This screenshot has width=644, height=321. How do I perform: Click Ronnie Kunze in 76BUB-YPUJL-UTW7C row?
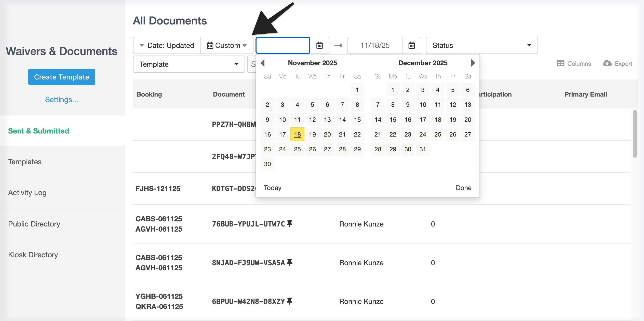[x=361, y=224]
